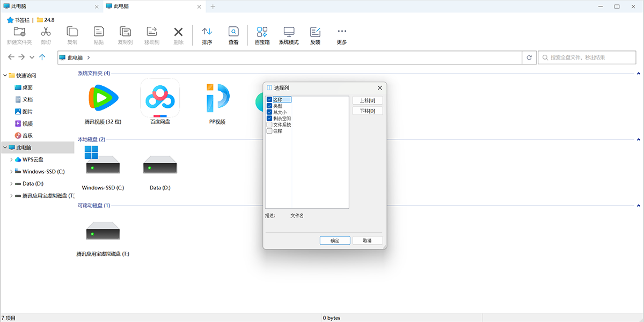Viewport: 644px width, 322px height.
Task: Click the refresh icon beside address bar
Action: tap(529, 57)
